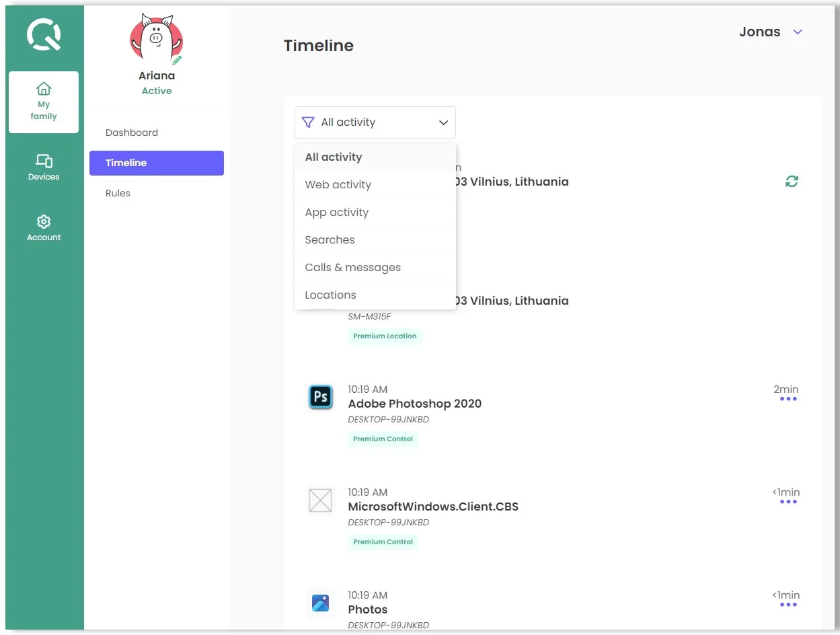Open the Devices section
840x635 pixels.
click(x=44, y=167)
